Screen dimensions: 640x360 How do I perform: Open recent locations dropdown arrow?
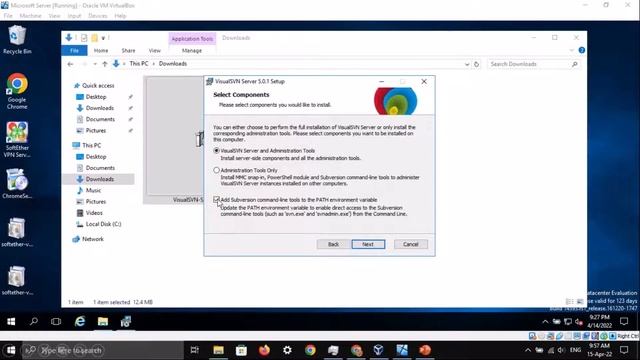click(95, 64)
